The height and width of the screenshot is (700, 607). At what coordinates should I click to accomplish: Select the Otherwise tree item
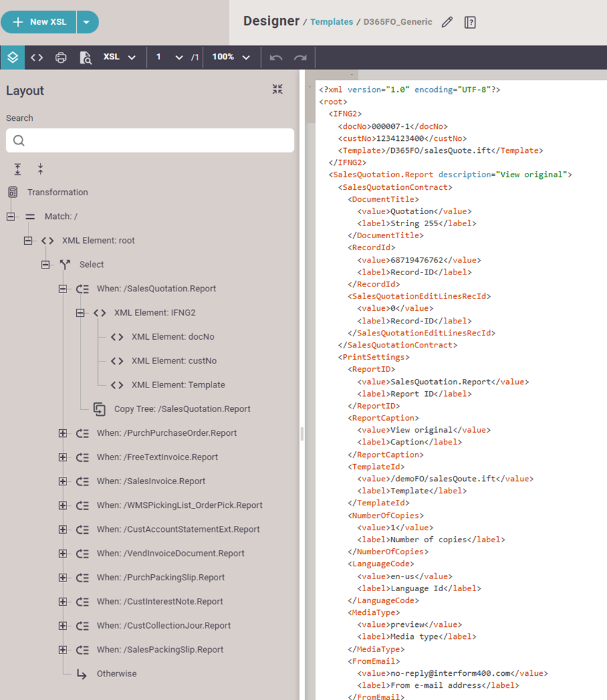pos(116,673)
